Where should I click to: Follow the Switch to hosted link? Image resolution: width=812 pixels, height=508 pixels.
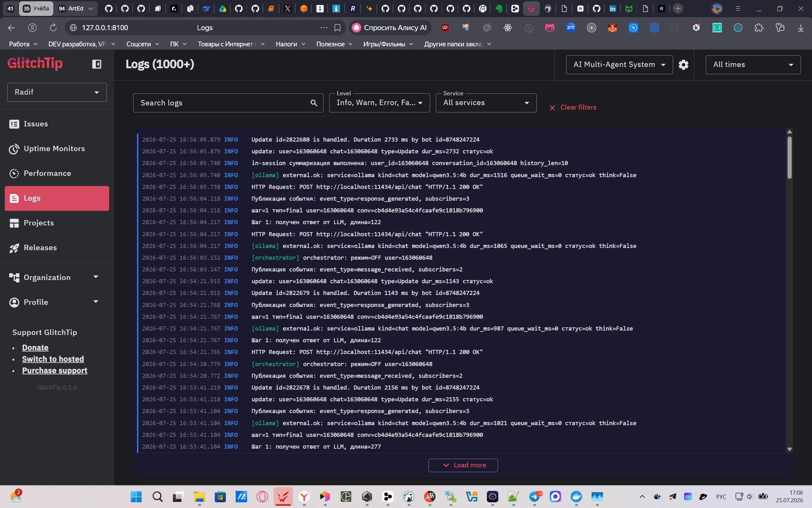point(53,359)
